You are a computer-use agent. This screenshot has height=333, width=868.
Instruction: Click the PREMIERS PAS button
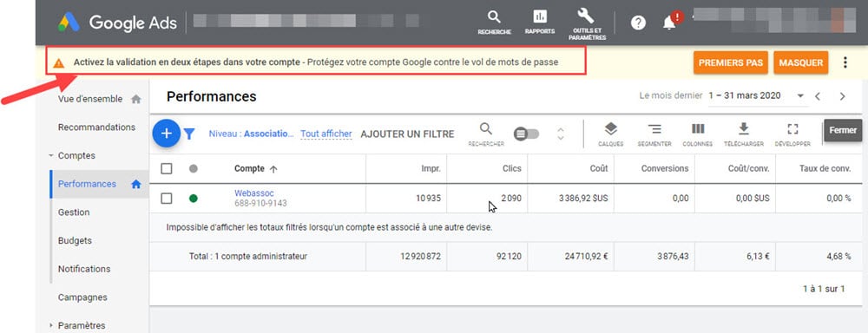click(731, 63)
